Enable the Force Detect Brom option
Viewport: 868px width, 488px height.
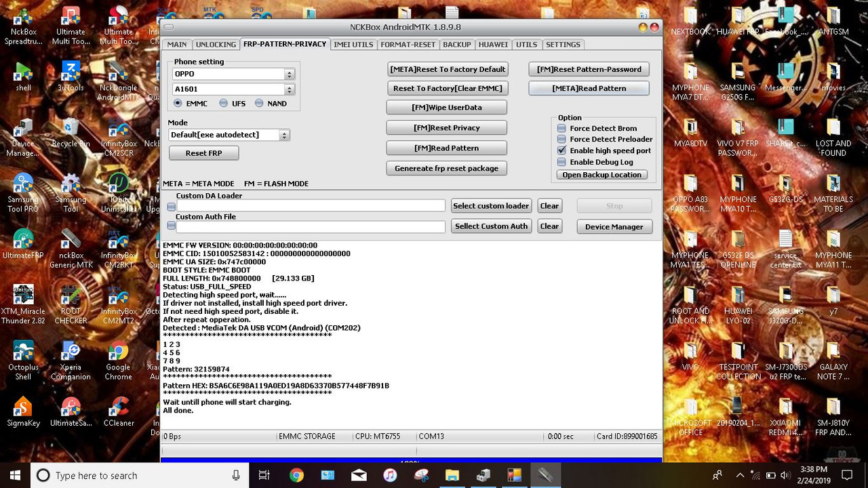(561, 128)
